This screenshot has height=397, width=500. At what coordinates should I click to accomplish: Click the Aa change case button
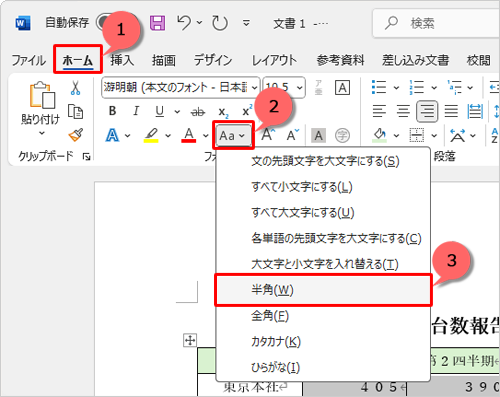coord(233,135)
